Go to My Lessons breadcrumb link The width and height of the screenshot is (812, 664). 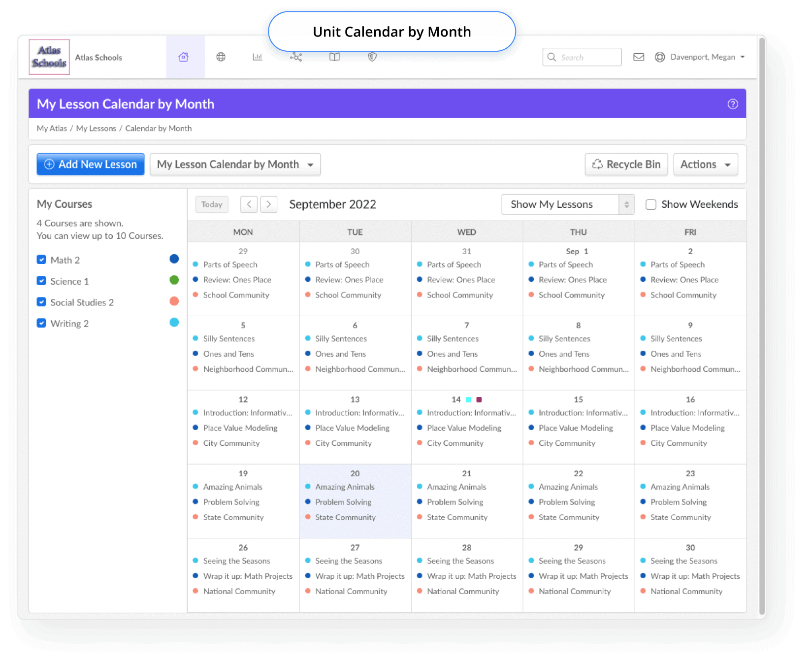click(96, 129)
